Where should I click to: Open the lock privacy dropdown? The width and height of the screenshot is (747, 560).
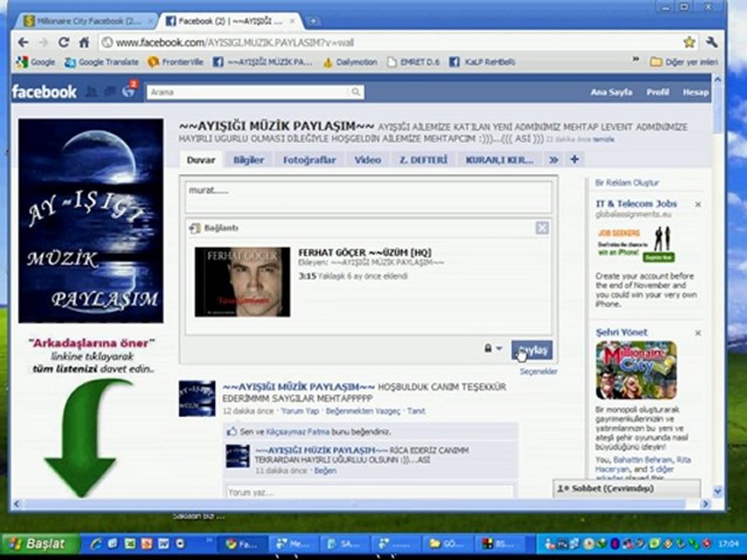493,348
